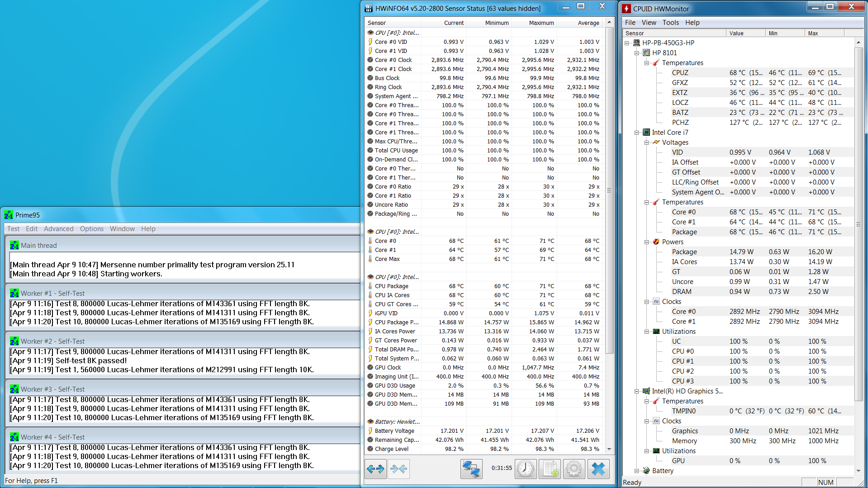Click the HWiNFO vertical scrollbar thumb

point(609,190)
